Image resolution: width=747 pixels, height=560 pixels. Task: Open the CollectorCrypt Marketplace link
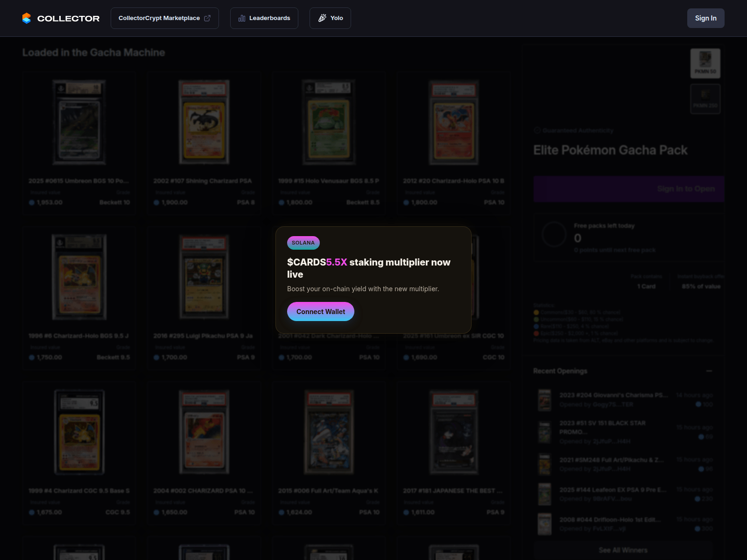pos(164,18)
